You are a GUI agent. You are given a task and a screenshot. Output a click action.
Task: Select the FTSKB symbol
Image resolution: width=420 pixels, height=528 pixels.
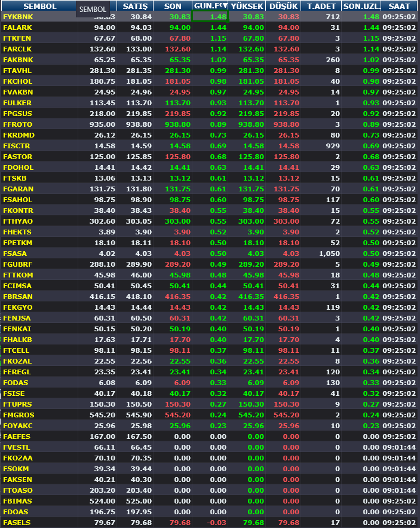[15, 178]
